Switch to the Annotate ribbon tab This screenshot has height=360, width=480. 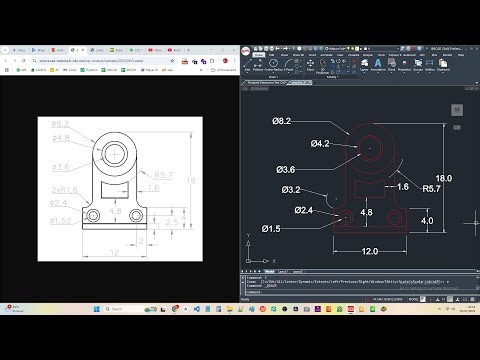click(x=326, y=55)
